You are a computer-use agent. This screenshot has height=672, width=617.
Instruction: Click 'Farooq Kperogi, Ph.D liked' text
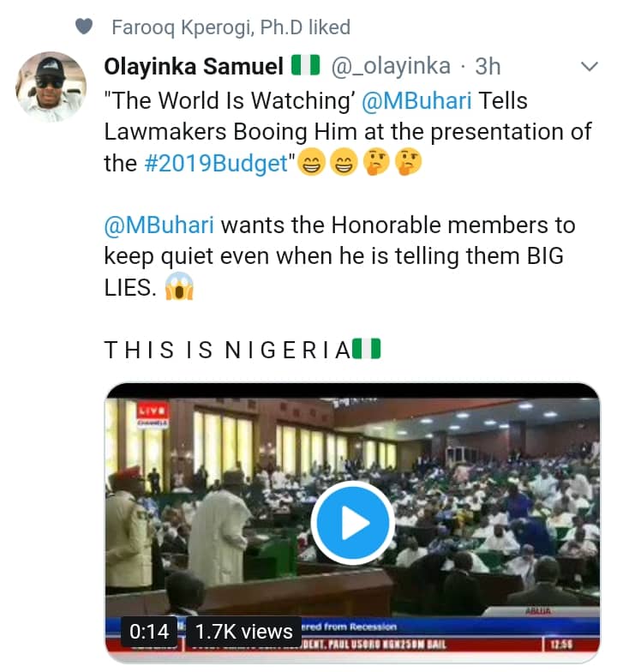click(231, 27)
